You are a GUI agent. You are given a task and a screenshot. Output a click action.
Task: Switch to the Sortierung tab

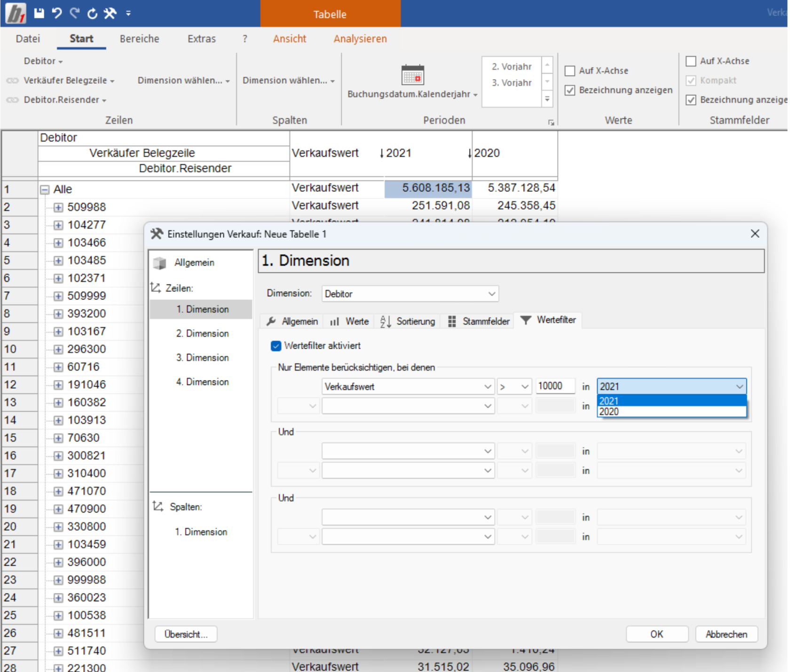(408, 321)
